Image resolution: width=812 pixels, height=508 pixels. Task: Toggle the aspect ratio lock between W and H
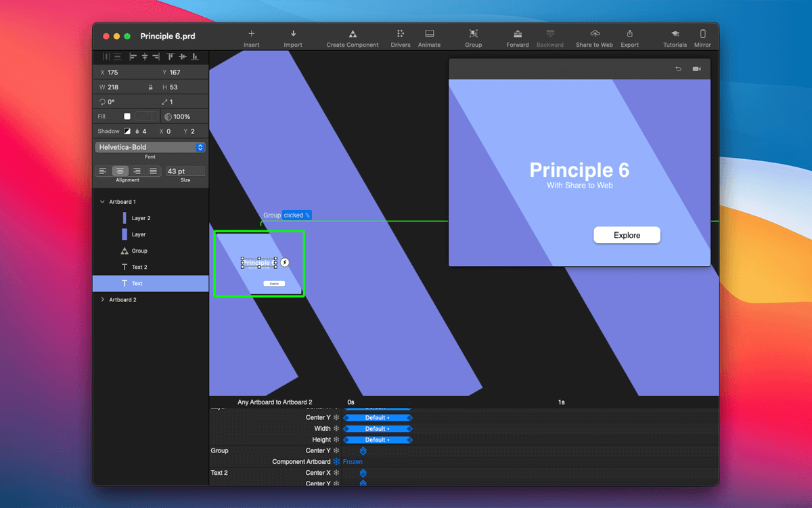coord(150,87)
